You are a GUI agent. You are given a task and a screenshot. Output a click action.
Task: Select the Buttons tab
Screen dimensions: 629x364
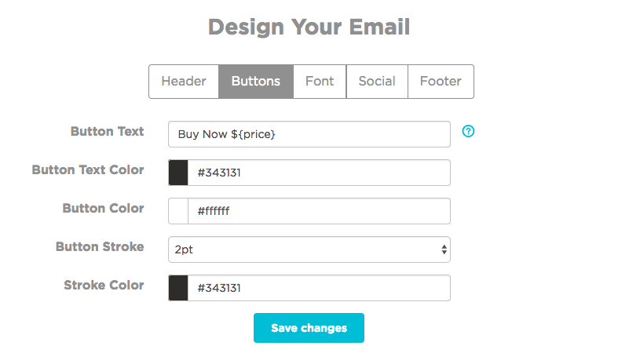256,82
